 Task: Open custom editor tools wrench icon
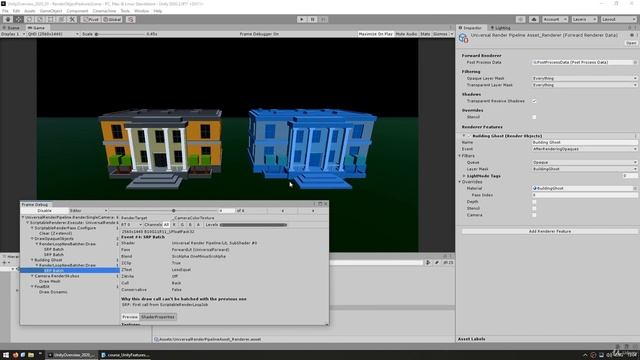point(72,19)
